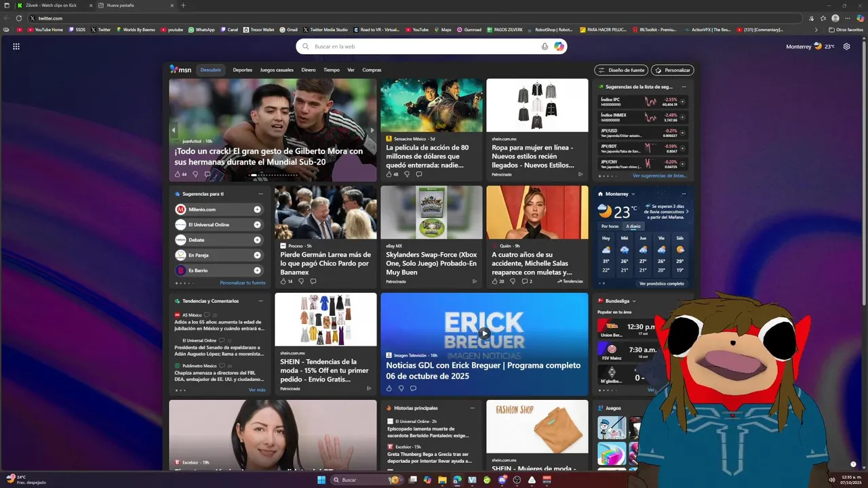This screenshot has width=868, height=488.
Task: Open a new browser tab
Action: [x=183, y=5]
